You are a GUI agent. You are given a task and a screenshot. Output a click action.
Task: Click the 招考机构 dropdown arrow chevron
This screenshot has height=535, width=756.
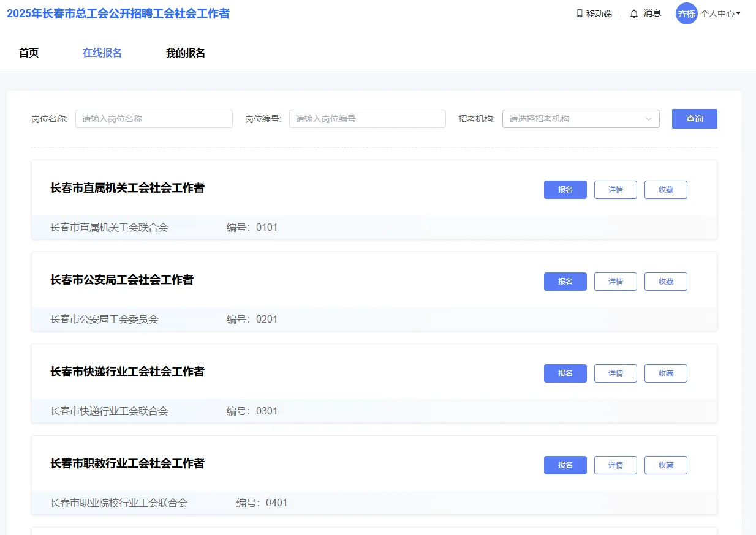pyautogui.click(x=649, y=119)
